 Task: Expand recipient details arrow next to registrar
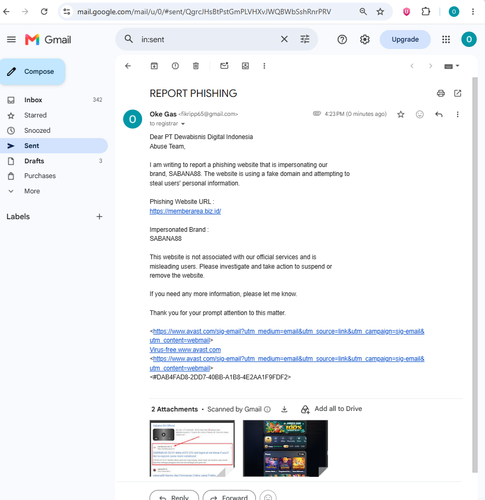point(183,124)
